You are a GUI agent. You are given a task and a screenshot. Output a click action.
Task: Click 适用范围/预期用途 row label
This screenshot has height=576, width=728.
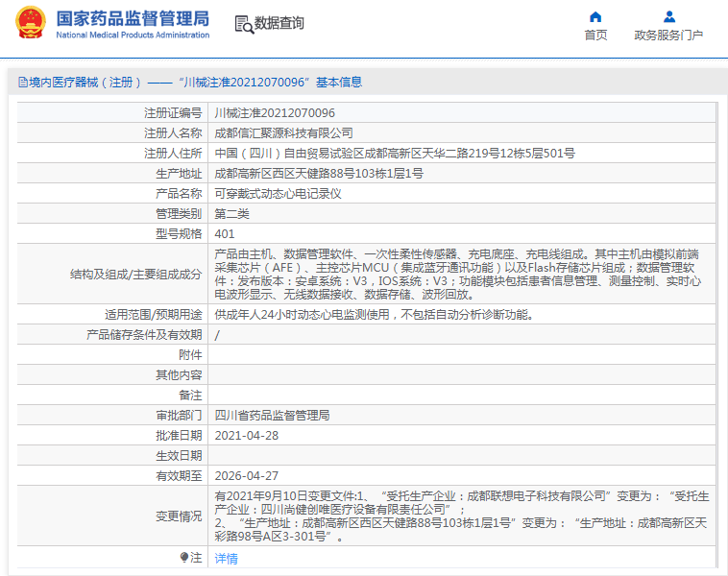pos(154,315)
